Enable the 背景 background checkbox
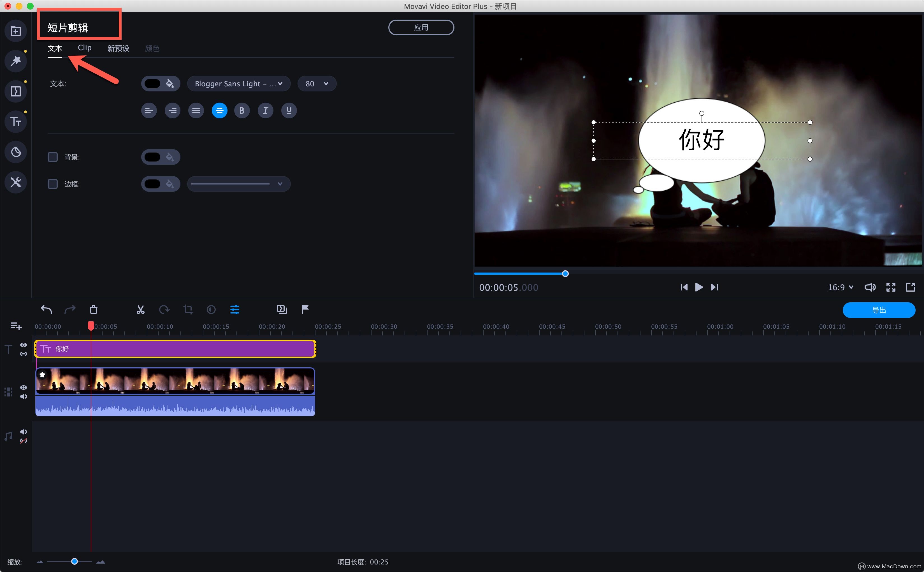The image size is (924, 572). (x=52, y=157)
